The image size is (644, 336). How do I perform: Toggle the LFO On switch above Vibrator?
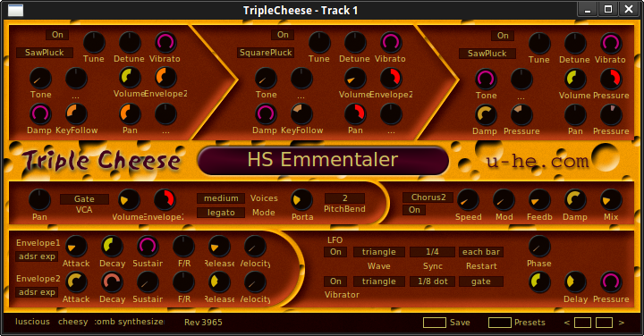click(x=335, y=281)
